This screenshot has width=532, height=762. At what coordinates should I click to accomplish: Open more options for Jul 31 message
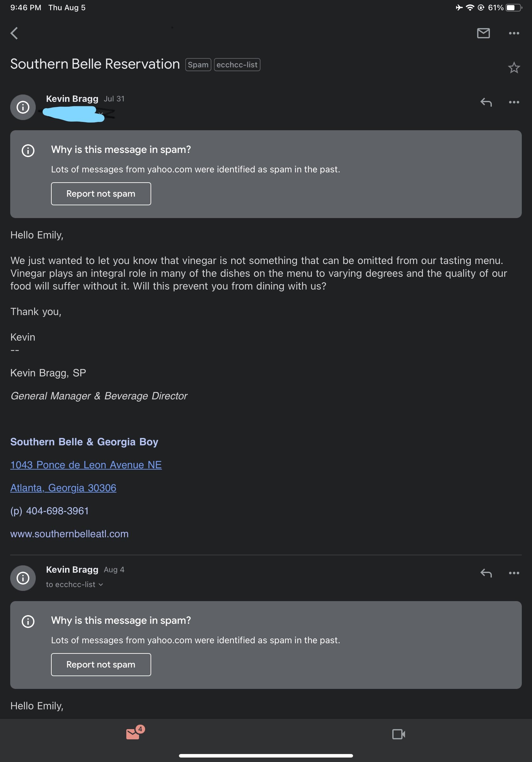click(514, 102)
